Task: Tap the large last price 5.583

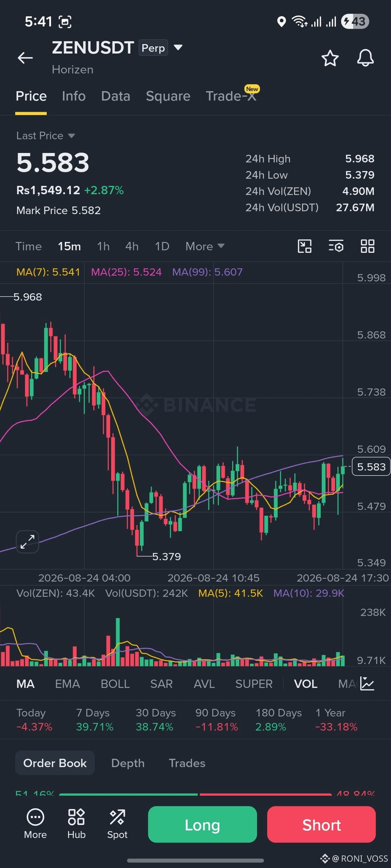Action: coord(53,162)
